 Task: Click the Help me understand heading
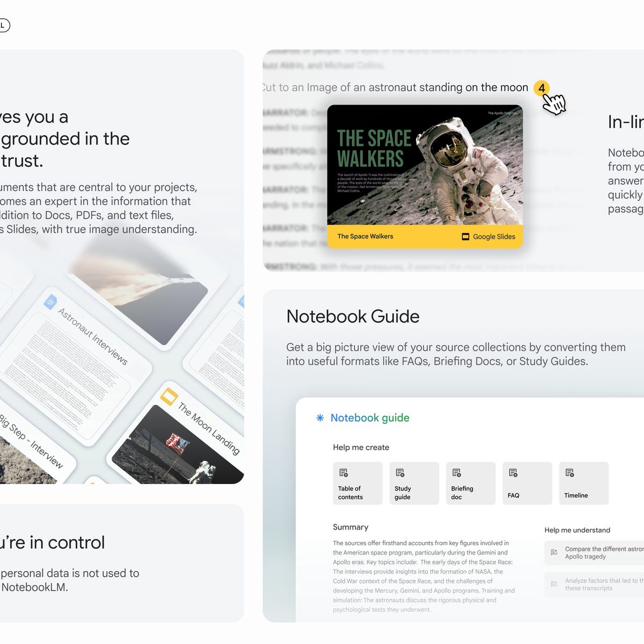(x=577, y=530)
